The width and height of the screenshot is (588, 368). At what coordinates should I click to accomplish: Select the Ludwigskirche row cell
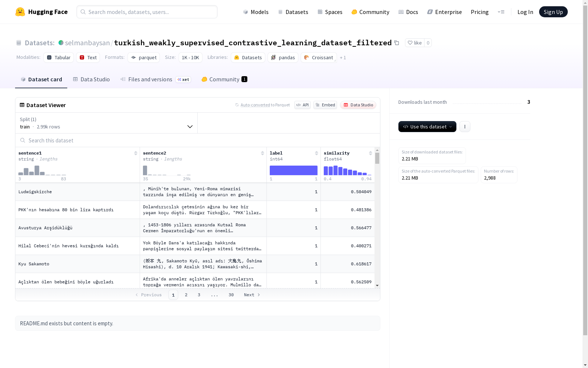click(x=78, y=192)
